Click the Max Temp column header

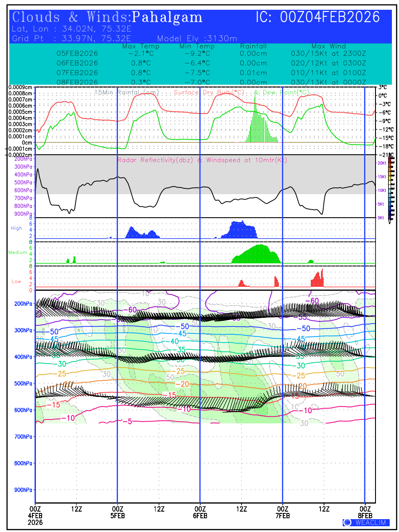click(141, 46)
